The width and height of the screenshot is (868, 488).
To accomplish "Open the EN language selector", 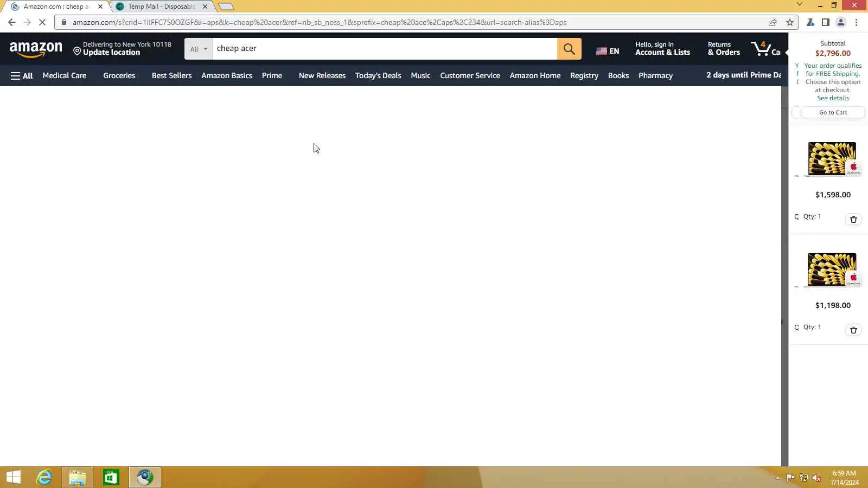I will tap(608, 51).
